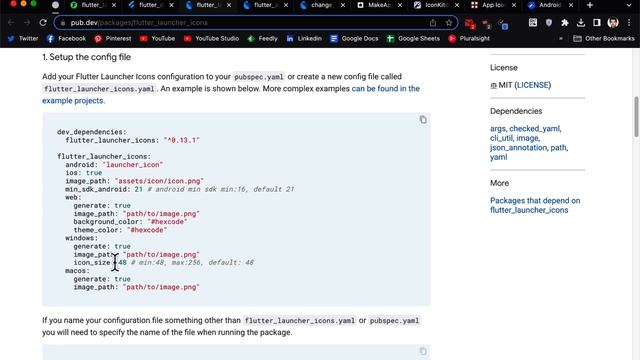Open the Chrome downloads panel
Image resolution: width=640 pixels, height=360 pixels.
580,22
